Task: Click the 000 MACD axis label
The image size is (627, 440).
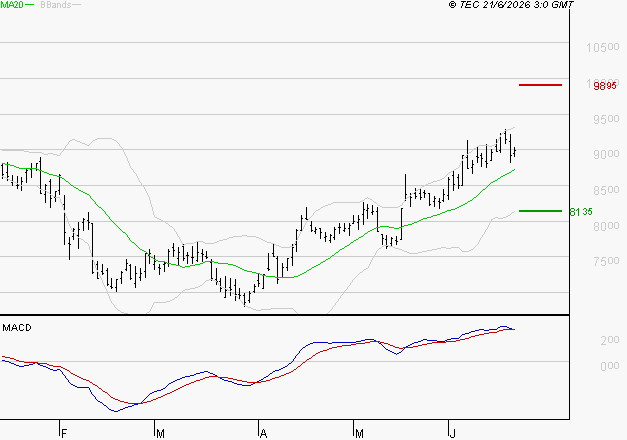Action: tap(610, 366)
